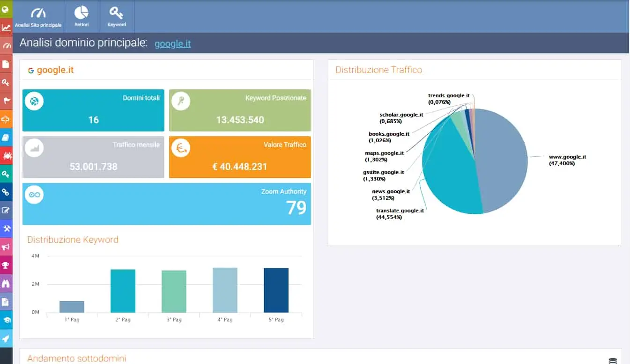Follow the google.it link in header
Viewport: 630px width, 364px height.
pyautogui.click(x=172, y=44)
